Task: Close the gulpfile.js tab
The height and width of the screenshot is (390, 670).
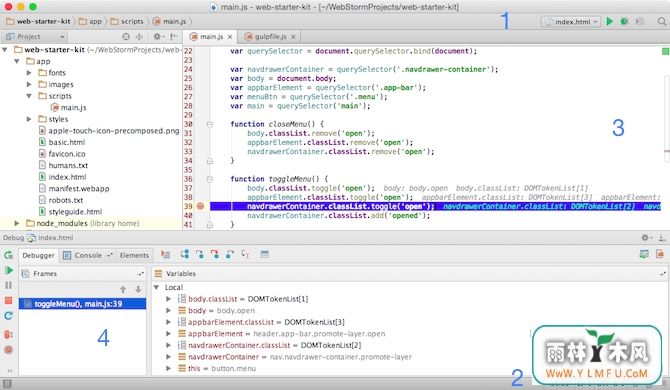Action: click(x=293, y=37)
